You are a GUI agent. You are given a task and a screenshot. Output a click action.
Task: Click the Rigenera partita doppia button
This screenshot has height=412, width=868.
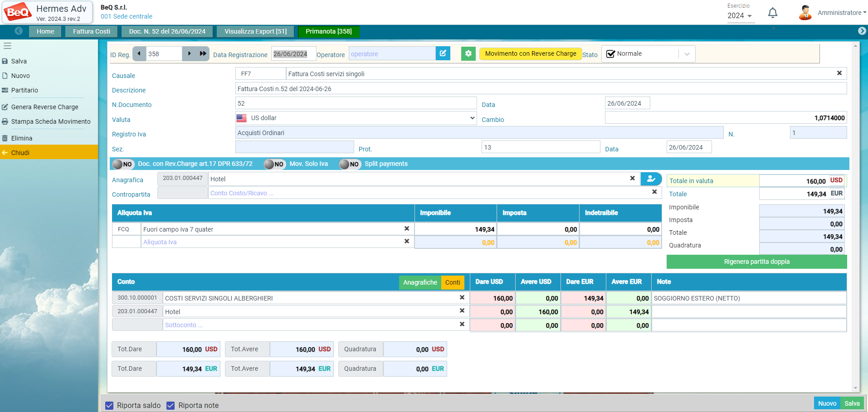pos(756,262)
